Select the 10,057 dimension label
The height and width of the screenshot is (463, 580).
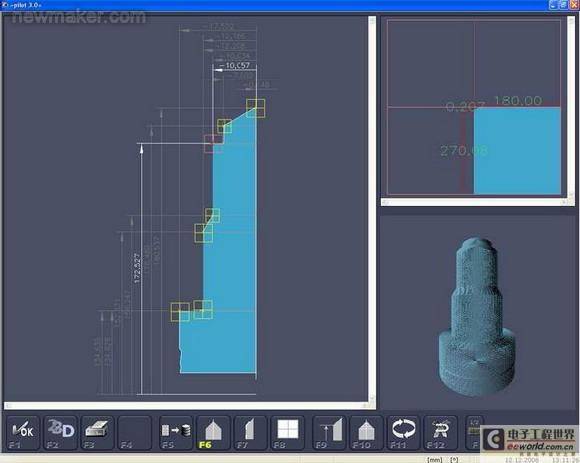tap(237, 66)
